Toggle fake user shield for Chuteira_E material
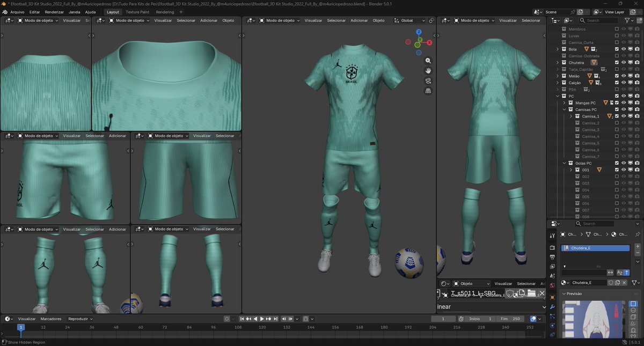The image size is (644, 346). click(611, 283)
